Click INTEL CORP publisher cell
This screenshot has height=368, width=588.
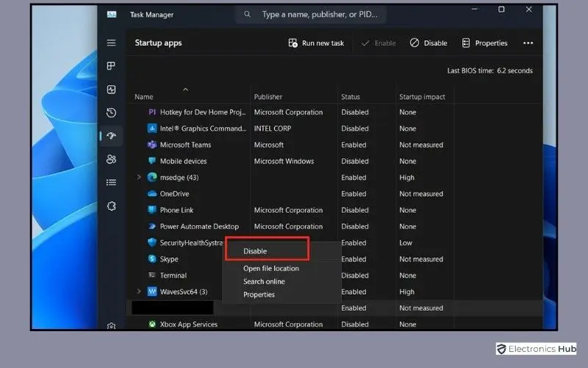pos(273,128)
